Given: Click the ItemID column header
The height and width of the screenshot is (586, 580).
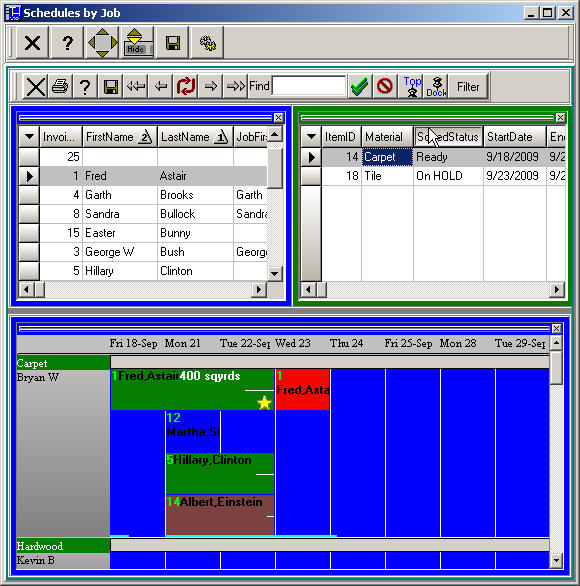Looking at the screenshot, I should click(x=341, y=137).
